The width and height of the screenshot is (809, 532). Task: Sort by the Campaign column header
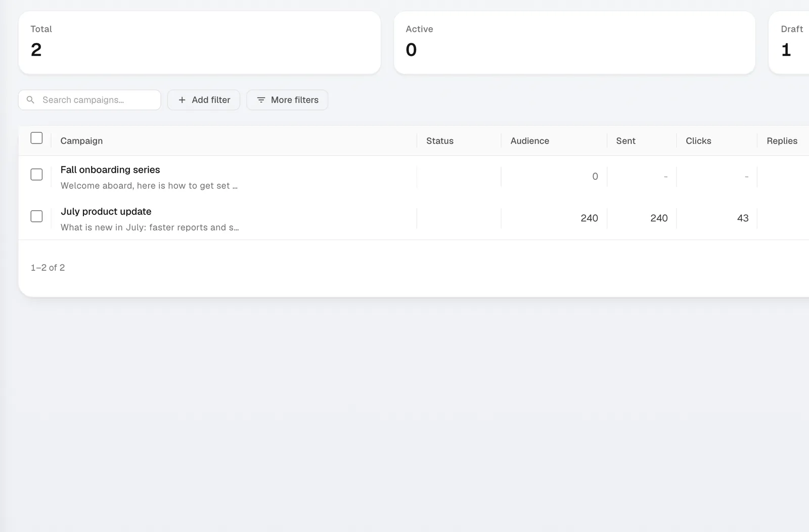pos(81,141)
